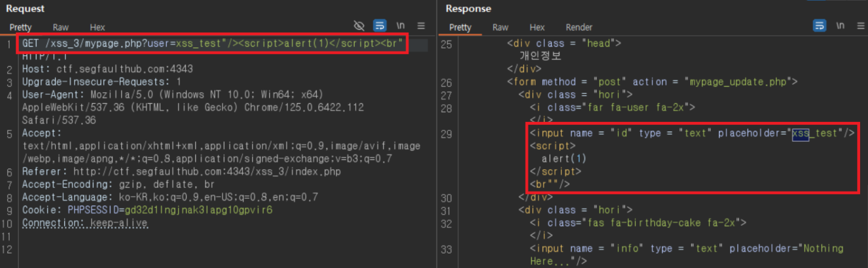Click the Host: ctf.segfaulthub.com:4343 header
Screen dimensions: 868x268
pos(107,69)
